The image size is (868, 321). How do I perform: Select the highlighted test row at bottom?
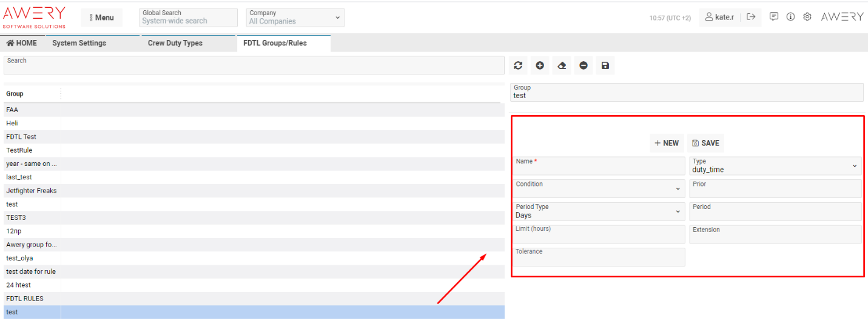[254, 312]
